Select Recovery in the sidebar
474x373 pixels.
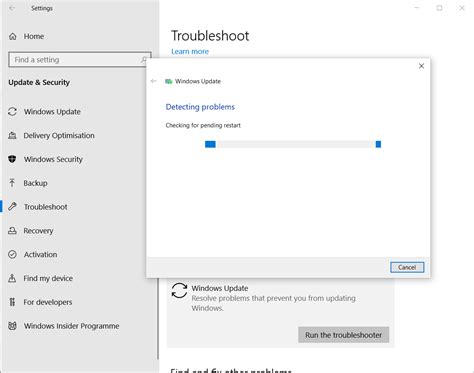click(38, 231)
